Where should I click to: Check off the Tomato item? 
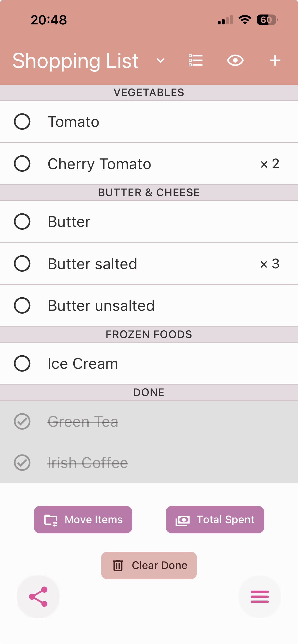click(22, 122)
